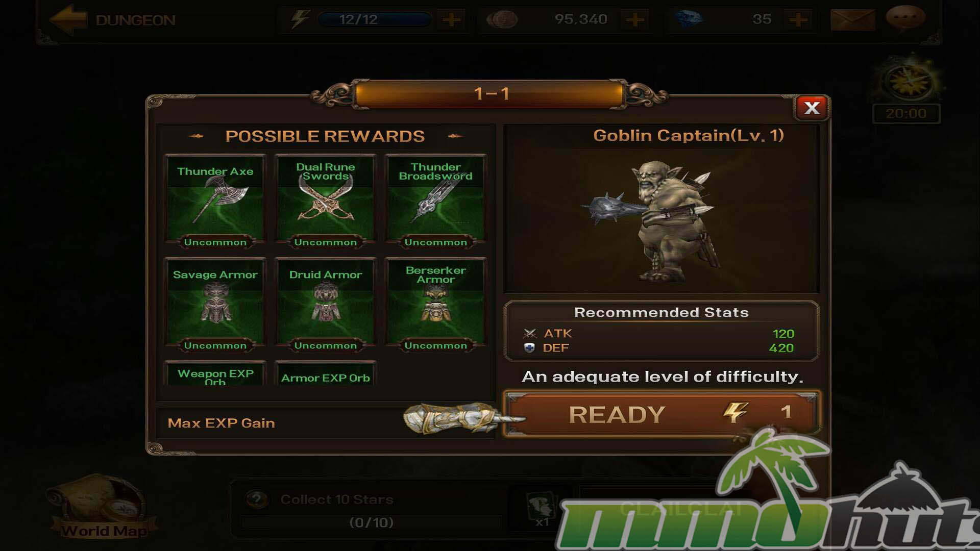View the Berserker Armor reward
The width and height of the screenshot is (980, 551).
pos(435,305)
